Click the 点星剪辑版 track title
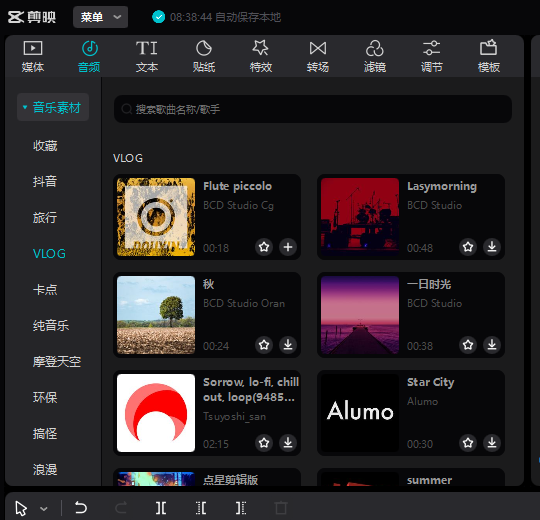The width and height of the screenshot is (540, 520). (230, 480)
